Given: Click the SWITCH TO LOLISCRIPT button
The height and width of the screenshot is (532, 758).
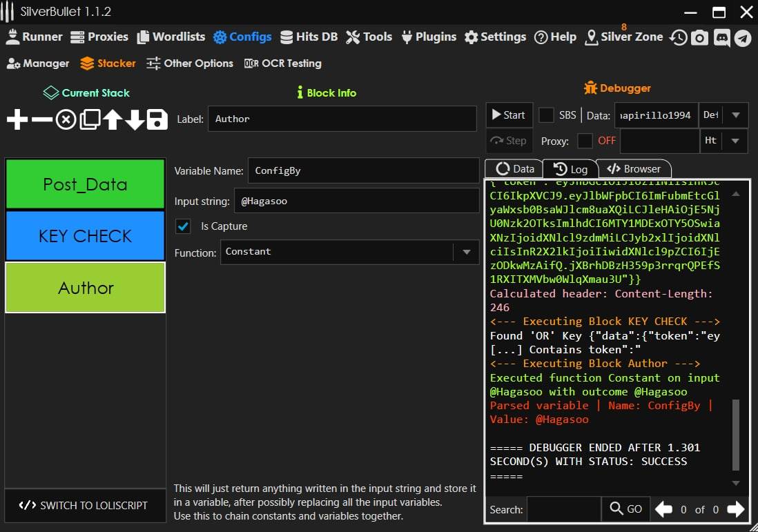Looking at the screenshot, I should click(x=84, y=505).
